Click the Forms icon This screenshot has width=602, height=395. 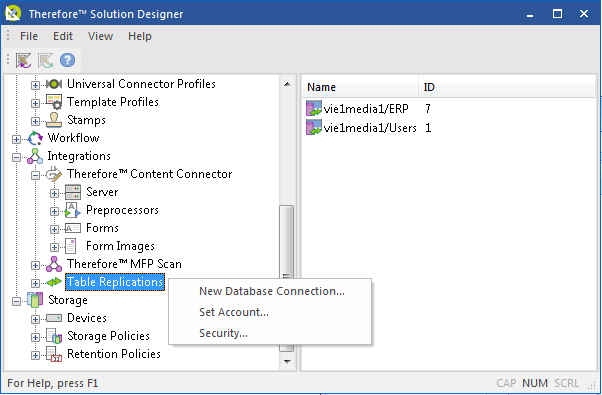pos(73,228)
